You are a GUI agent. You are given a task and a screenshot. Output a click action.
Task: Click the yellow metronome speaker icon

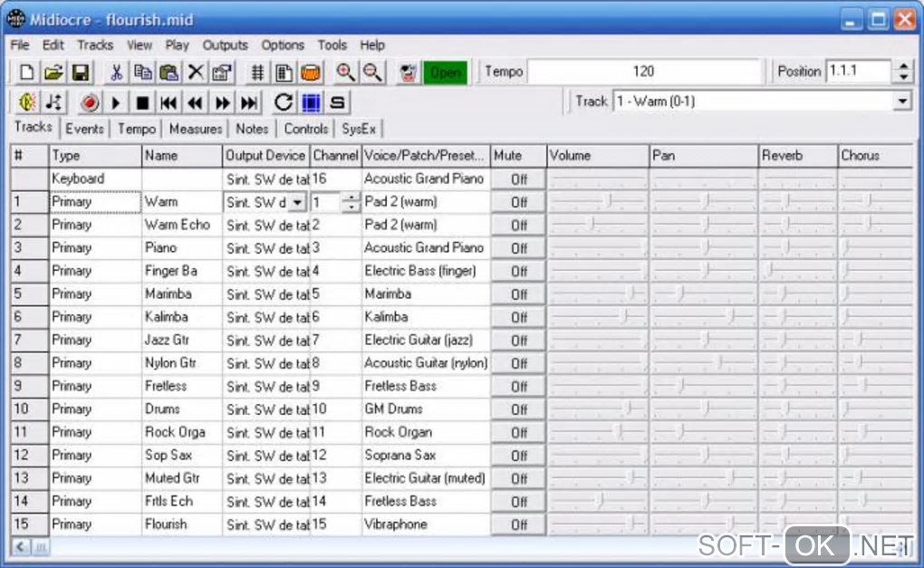[27, 102]
